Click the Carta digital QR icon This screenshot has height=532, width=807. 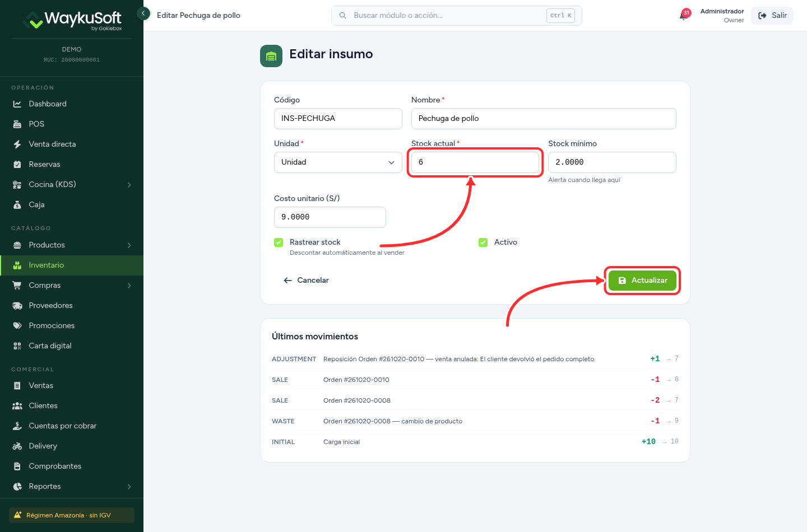pos(17,346)
